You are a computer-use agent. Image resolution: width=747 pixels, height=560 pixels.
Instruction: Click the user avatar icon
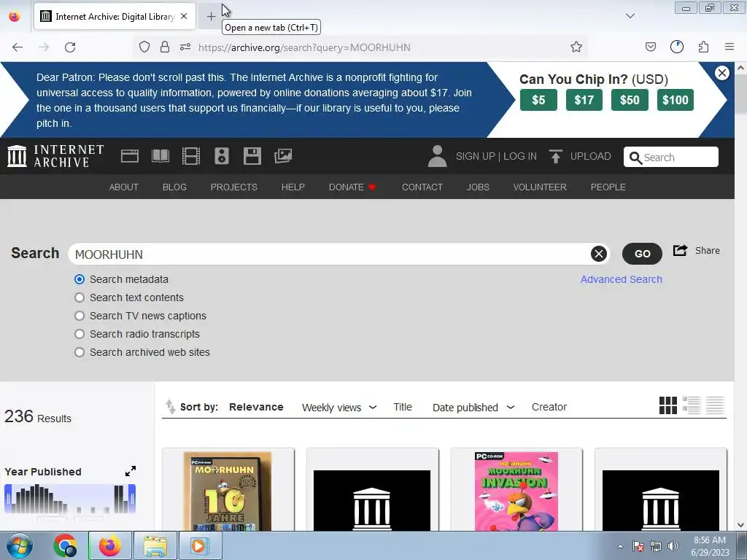(437, 156)
